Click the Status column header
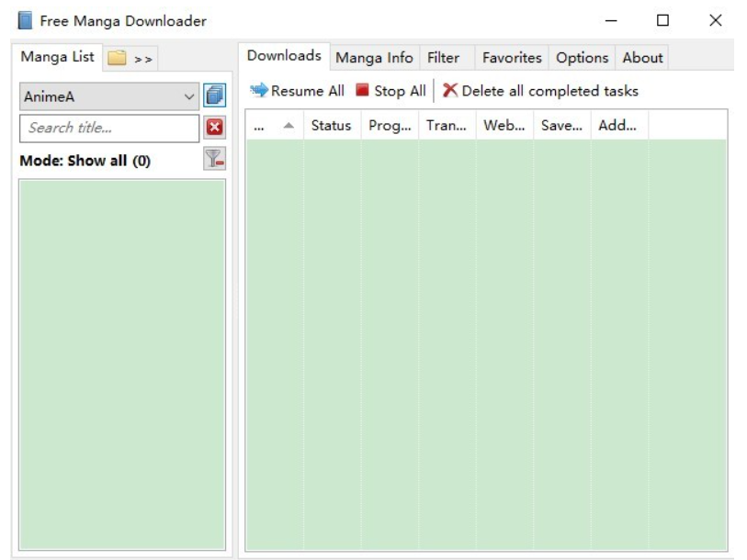747x560 pixels. click(331, 126)
